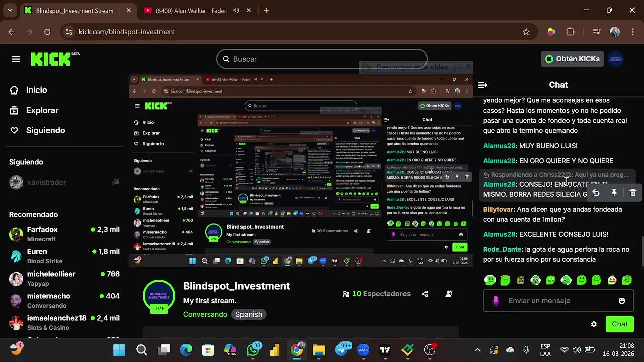Delete the Alamus28 CONSEJO chat message

pos(633,193)
